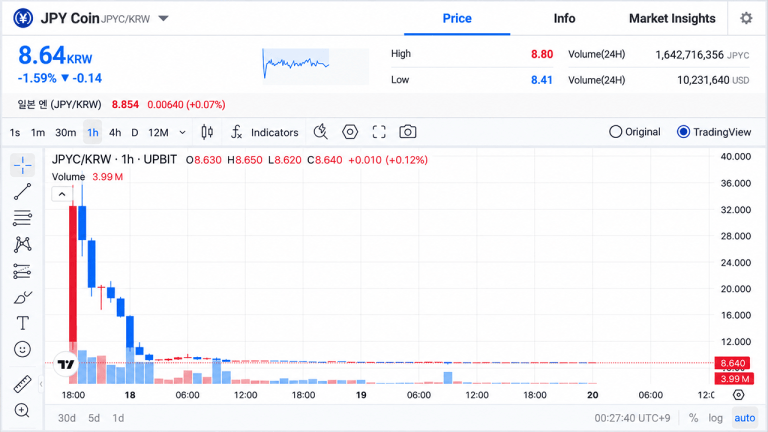Screen dimensions: 768x432
Task: Open the prediction and measurement tools
Action: coord(23,271)
